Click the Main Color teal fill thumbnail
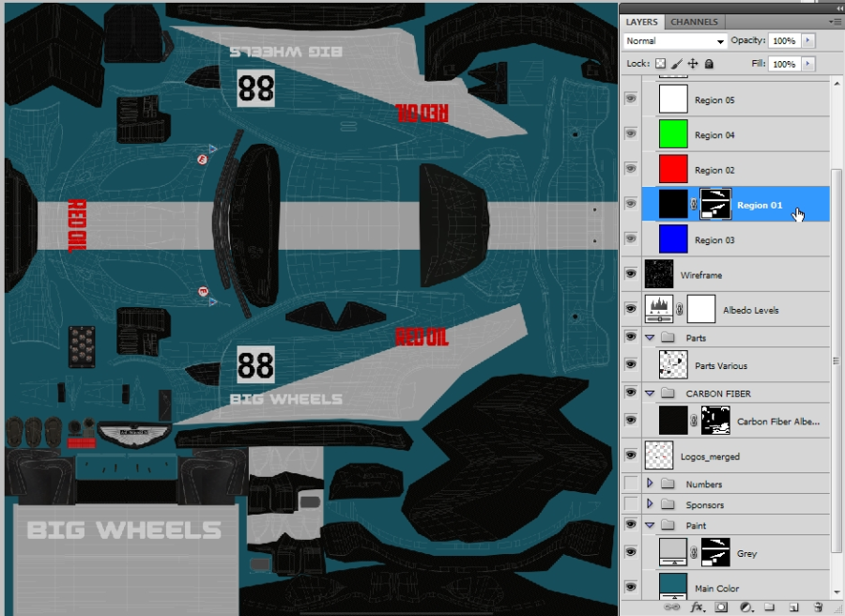The width and height of the screenshot is (845, 616). pos(673,586)
